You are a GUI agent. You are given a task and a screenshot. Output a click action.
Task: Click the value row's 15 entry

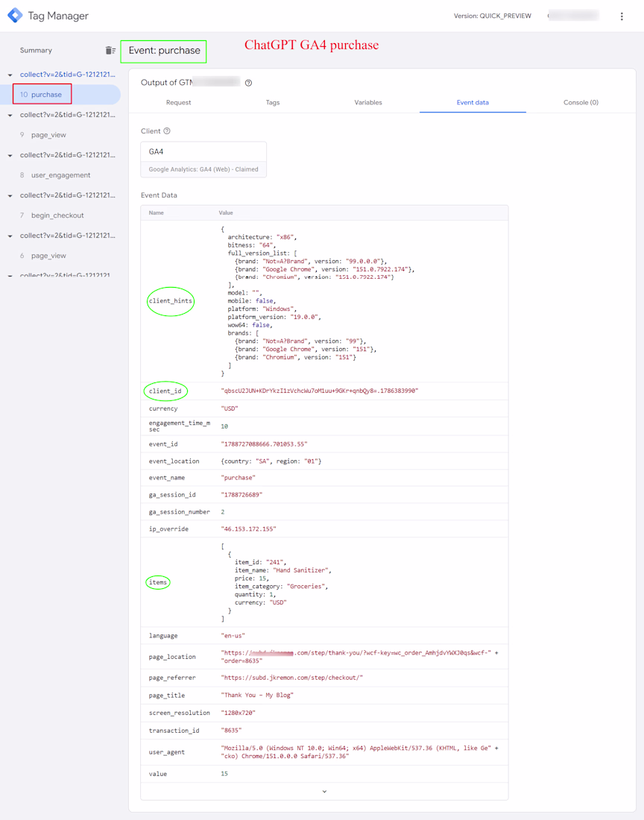coord(224,774)
